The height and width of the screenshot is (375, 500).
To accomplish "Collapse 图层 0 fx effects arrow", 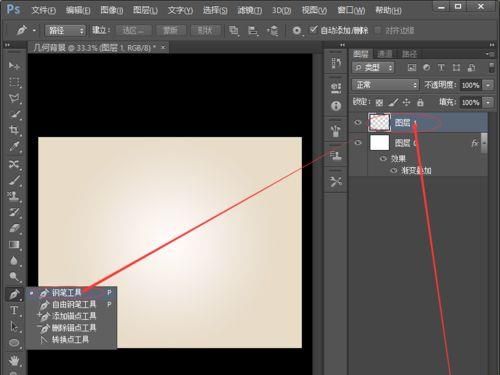I will click(x=484, y=143).
